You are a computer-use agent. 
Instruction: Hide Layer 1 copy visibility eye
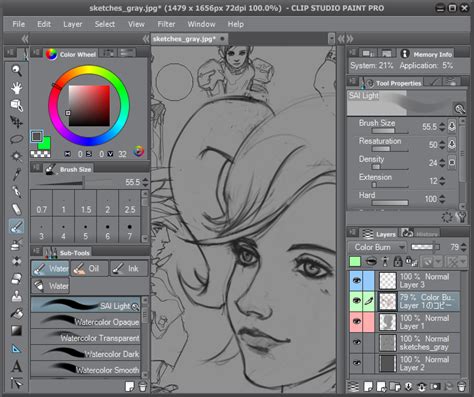(356, 301)
